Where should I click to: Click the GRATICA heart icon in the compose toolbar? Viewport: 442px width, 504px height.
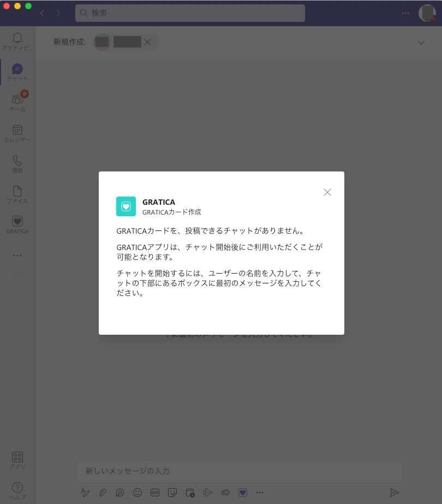point(243,493)
